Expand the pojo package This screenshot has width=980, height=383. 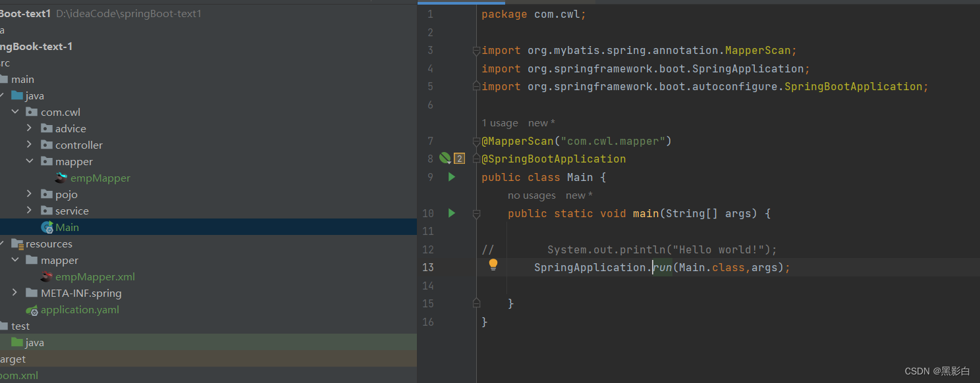(x=29, y=193)
